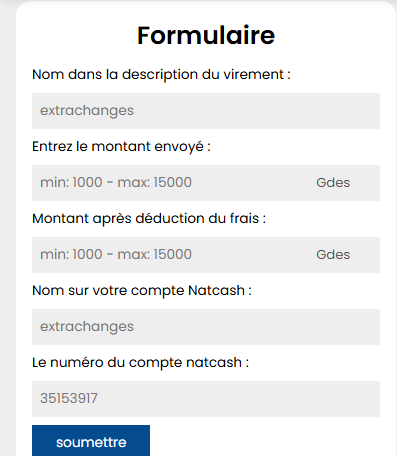Click the Formulaire heading

pos(206,35)
